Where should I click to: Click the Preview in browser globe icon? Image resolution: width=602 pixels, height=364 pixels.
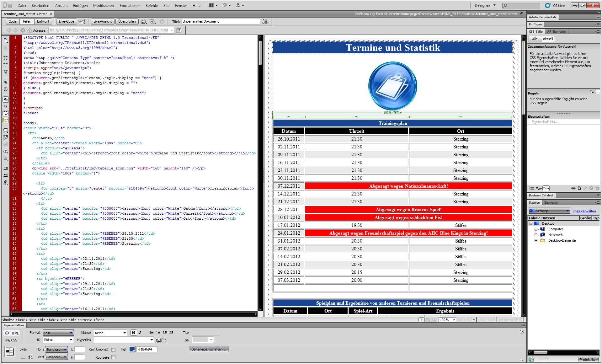144,22
